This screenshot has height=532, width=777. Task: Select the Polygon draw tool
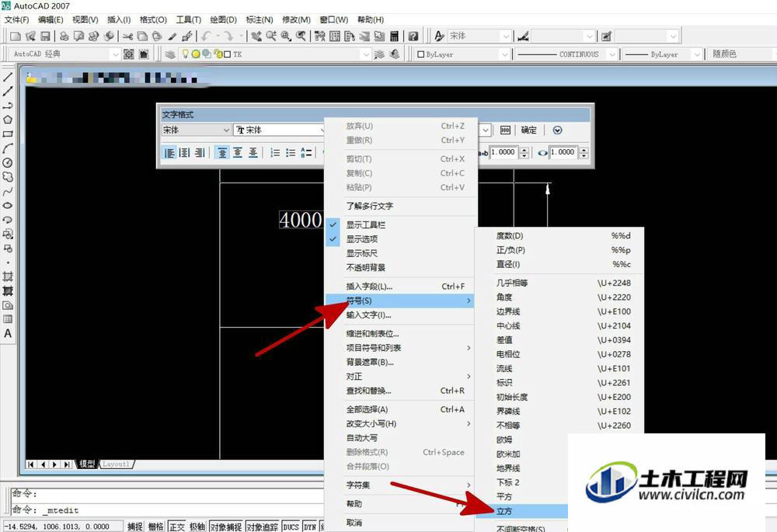coord(8,120)
